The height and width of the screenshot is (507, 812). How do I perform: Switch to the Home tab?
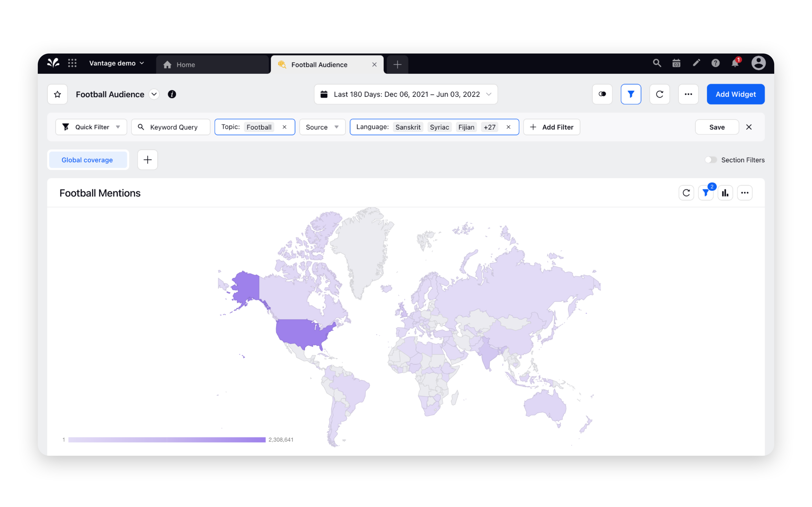coord(185,65)
